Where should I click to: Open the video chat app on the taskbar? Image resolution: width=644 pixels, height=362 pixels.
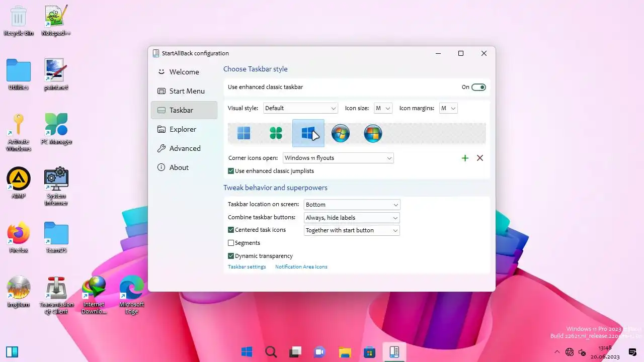pos(320,352)
